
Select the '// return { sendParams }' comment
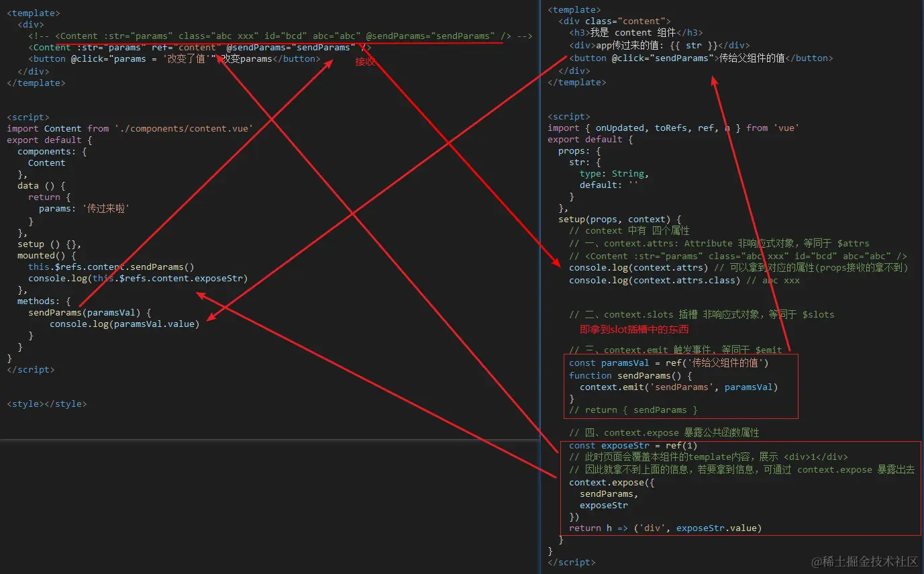click(633, 410)
